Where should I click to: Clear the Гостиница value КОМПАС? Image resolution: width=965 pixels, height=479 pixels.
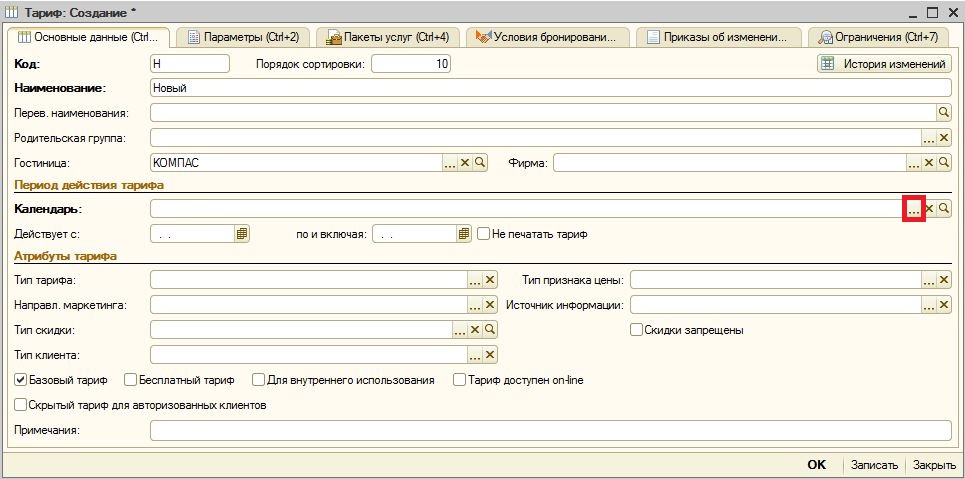(465, 163)
